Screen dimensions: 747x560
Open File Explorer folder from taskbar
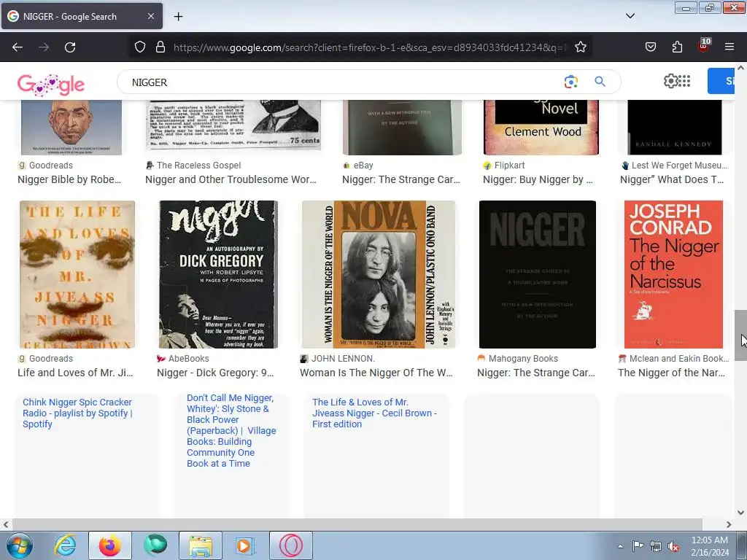(201, 545)
